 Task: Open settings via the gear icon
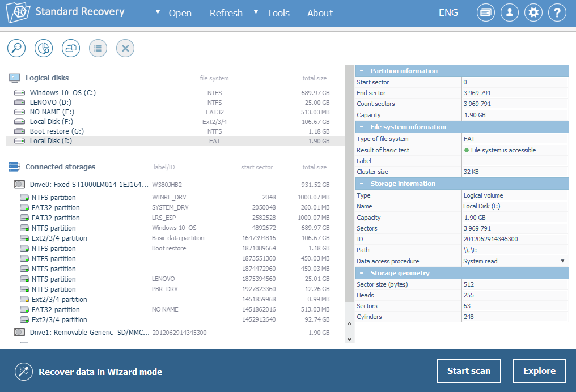[533, 12]
